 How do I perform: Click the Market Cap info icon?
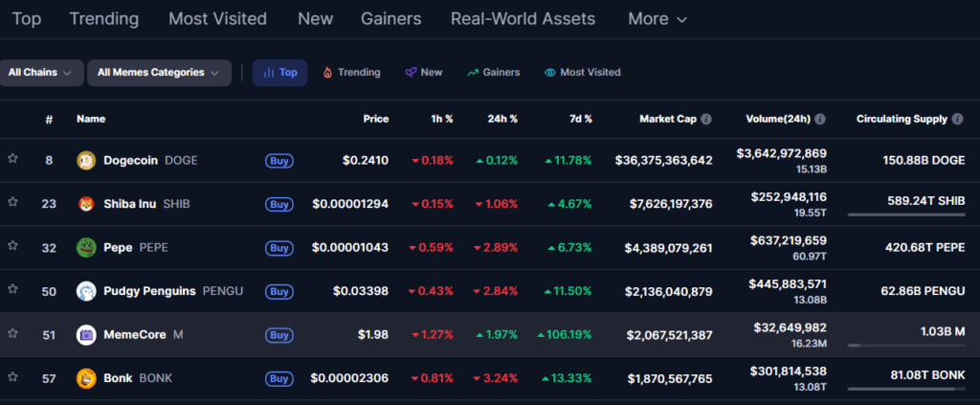[x=706, y=119]
